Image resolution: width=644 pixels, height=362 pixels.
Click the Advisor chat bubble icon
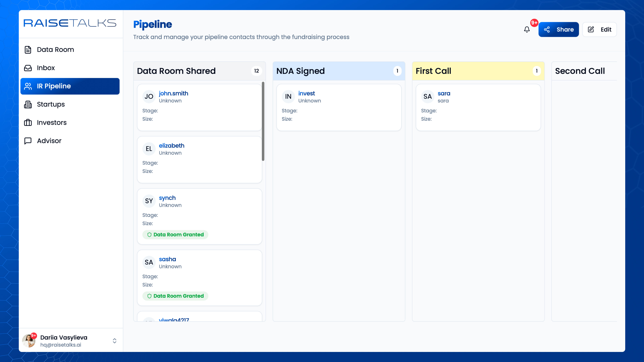pos(28,141)
